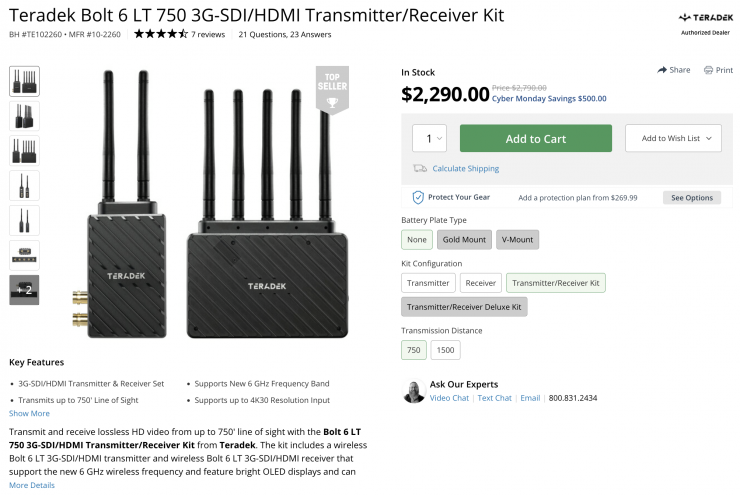Choose 1500 transmission distance
The width and height of the screenshot is (740, 495).
tap(445, 350)
